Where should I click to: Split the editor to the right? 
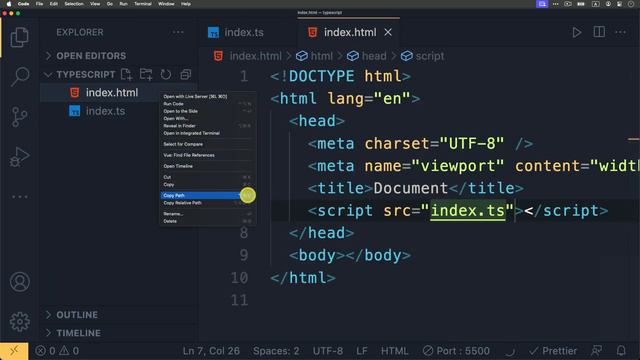pos(599,32)
